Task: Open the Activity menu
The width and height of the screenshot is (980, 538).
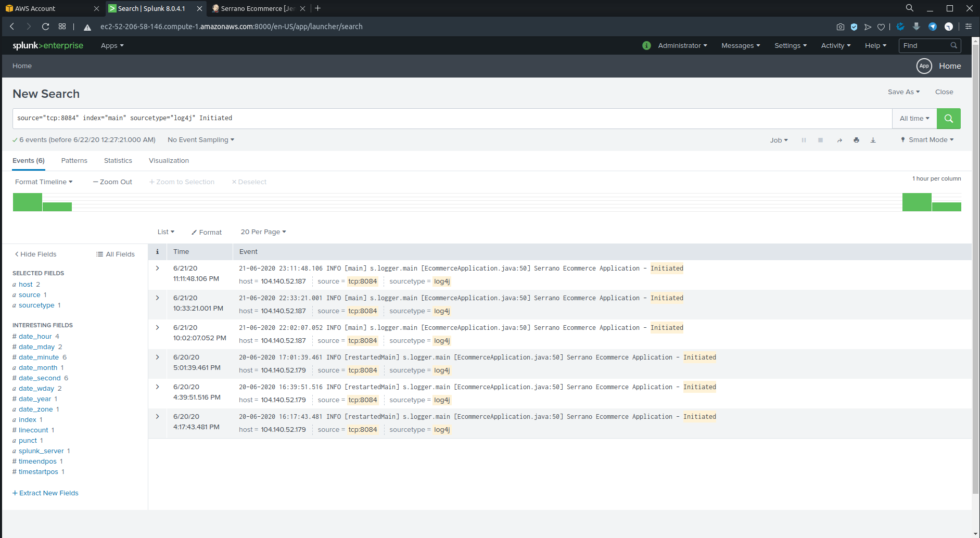Action: pos(836,46)
